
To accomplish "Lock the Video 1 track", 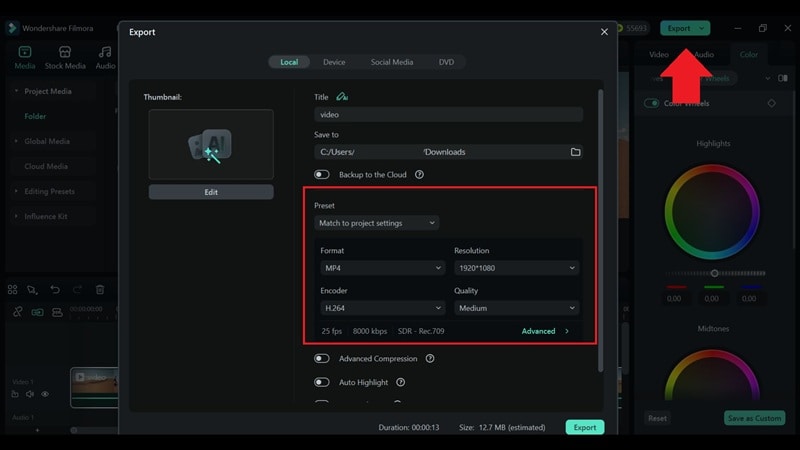I will click(x=15, y=394).
